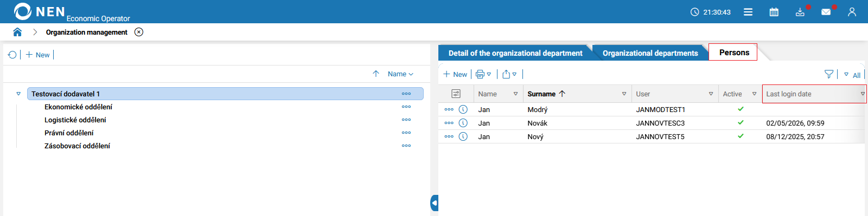Click active checkmark for JANMODTEST1
The width and height of the screenshot is (868, 216).
(x=741, y=109)
